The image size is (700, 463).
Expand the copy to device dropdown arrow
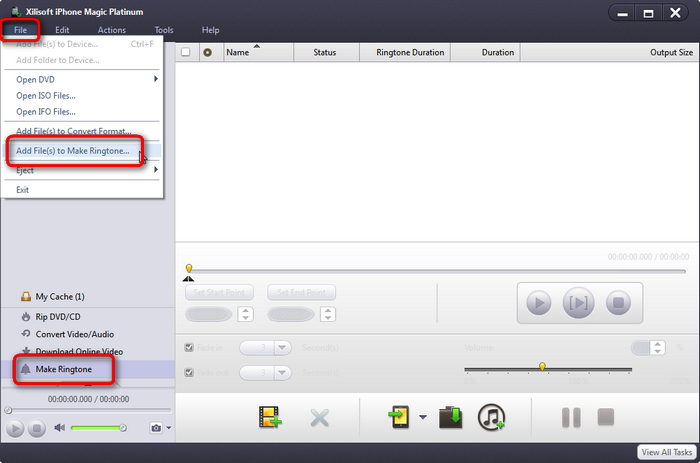[424, 418]
